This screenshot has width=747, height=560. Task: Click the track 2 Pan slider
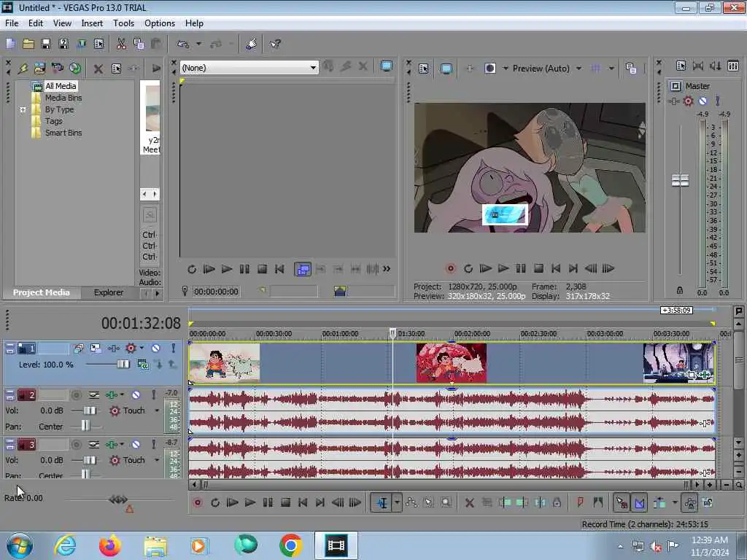[86, 426]
